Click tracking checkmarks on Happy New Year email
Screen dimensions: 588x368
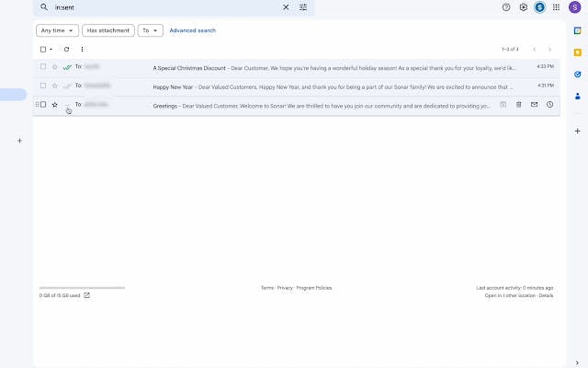pos(67,86)
